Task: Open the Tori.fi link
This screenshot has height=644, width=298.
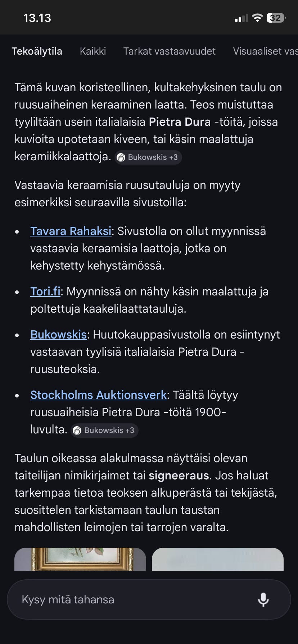Action: [x=45, y=291]
